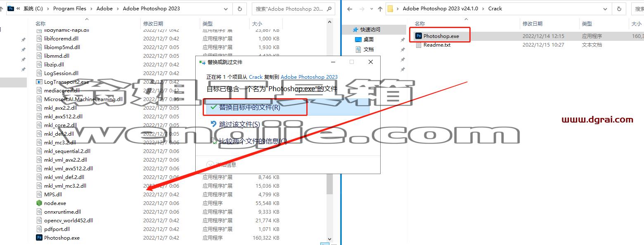Click the compare icon beside 比较两个文件的信息
The image size is (644, 245).
coord(214,141)
